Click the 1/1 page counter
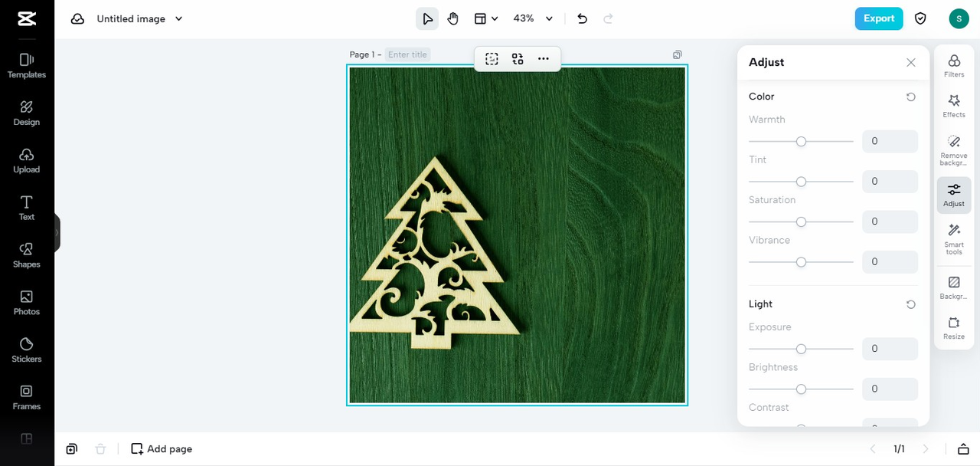This screenshot has width=980, height=466. click(899, 449)
